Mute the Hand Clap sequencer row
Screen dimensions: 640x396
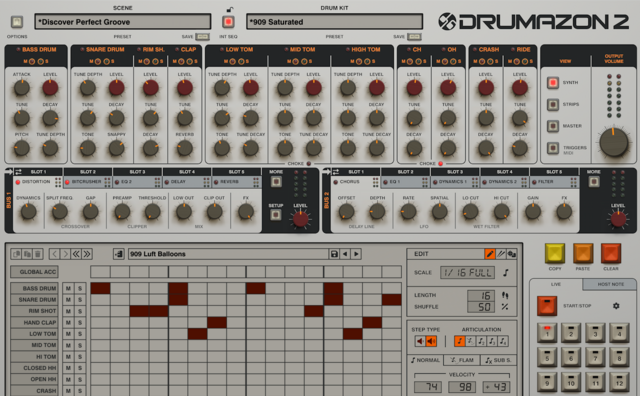click(x=68, y=323)
